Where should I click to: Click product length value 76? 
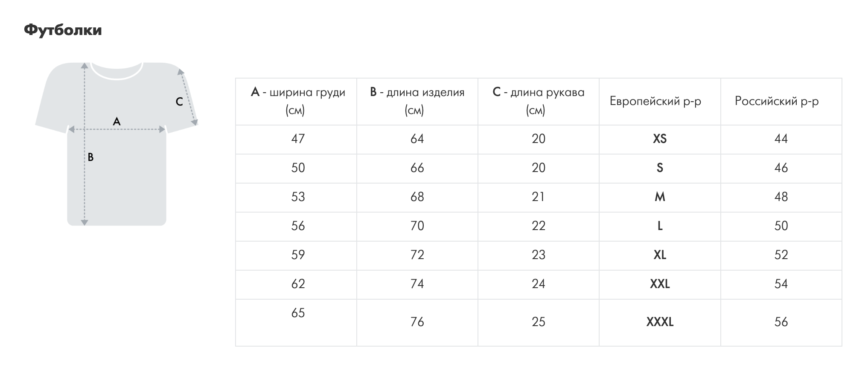pyautogui.click(x=417, y=322)
